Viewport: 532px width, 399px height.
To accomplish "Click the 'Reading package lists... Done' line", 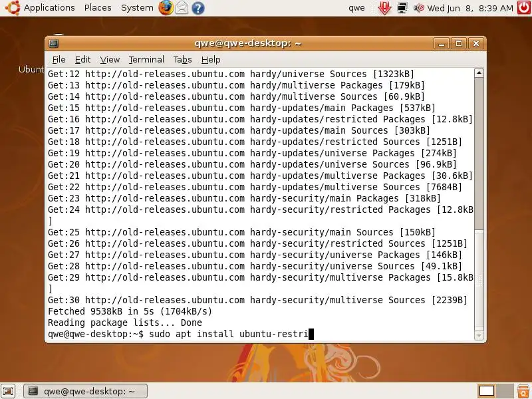I will pos(125,323).
